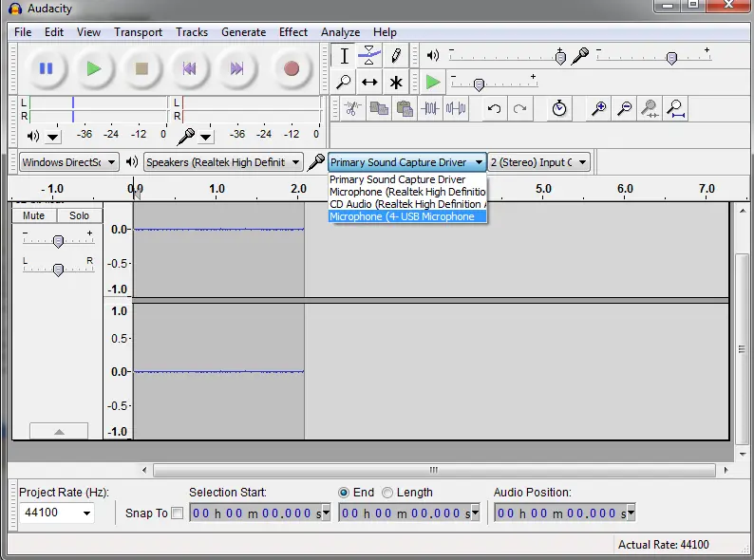Open the Generate menu
Viewport: 754px width, 560px height.
(x=243, y=32)
